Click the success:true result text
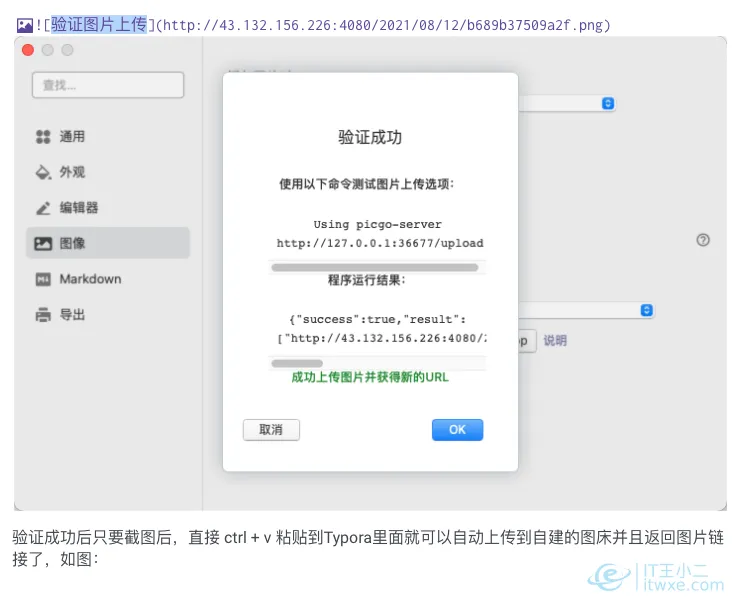Screen dimensions: 742x597 (378, 319)
